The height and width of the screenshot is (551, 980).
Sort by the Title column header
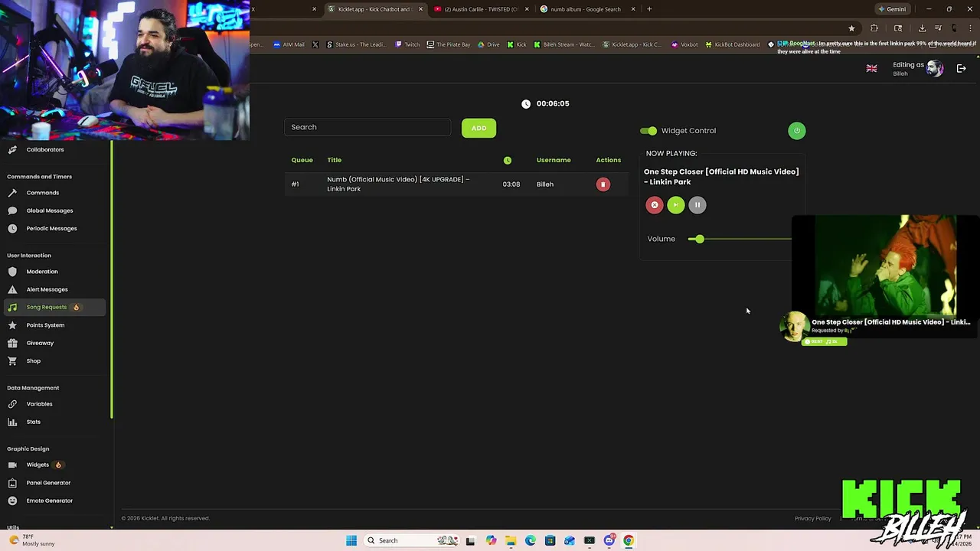click(x=334, y=160)
